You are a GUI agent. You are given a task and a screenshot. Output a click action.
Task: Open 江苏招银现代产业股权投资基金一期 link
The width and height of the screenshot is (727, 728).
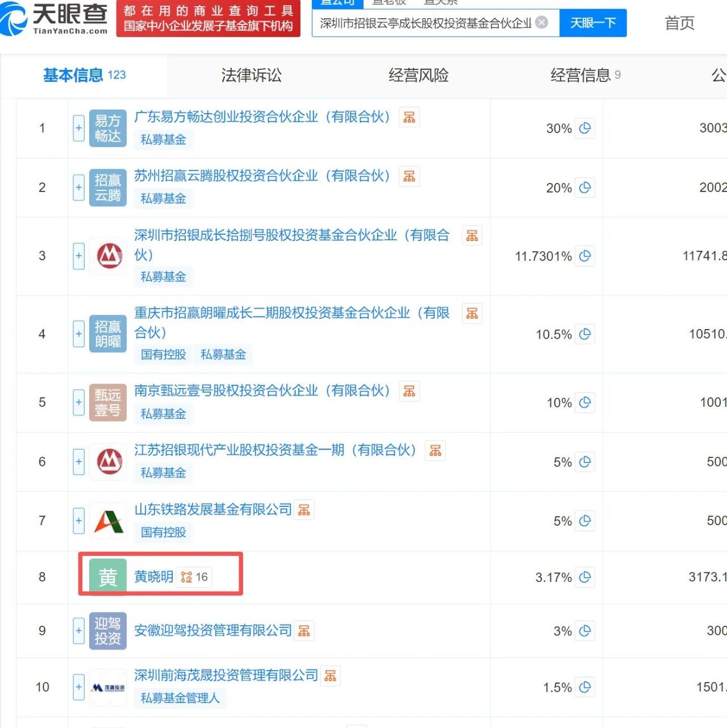click(x=275, y=451)
